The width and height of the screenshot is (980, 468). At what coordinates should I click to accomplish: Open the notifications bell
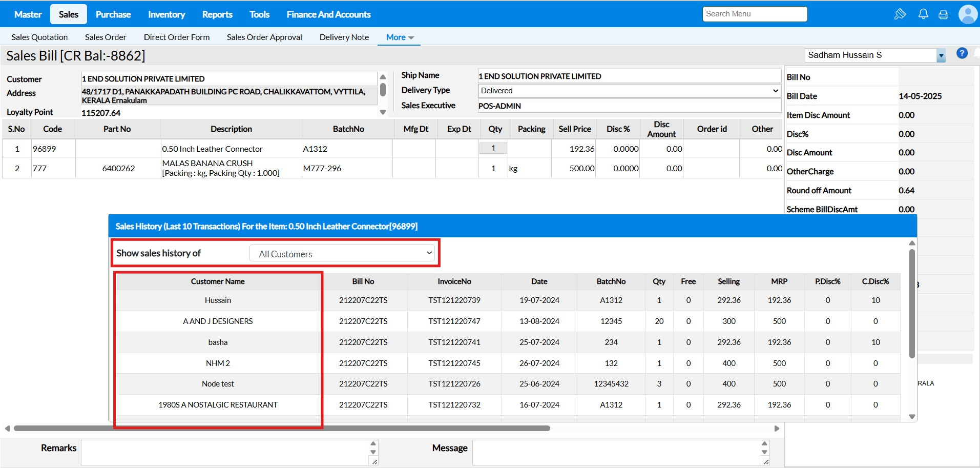(x=923, y=14)
